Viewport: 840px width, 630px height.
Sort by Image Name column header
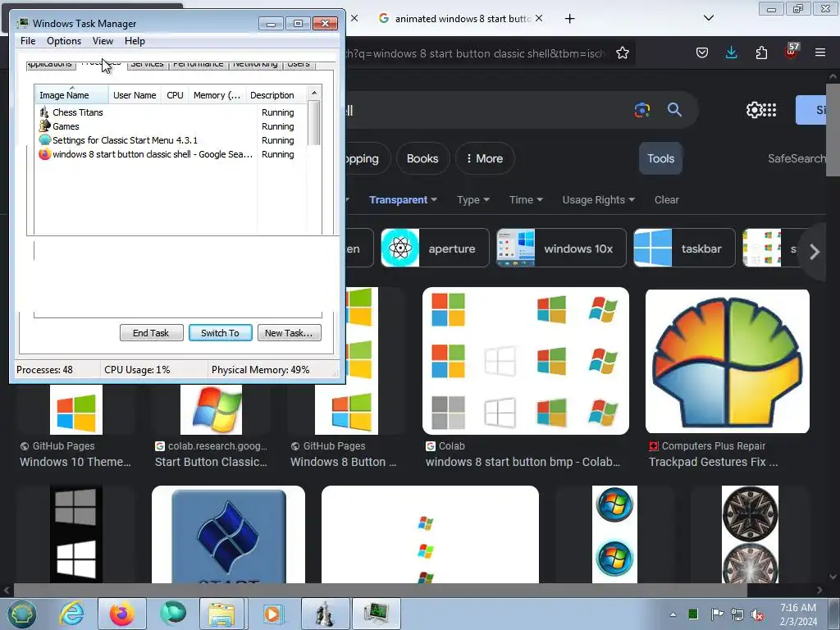(x=72, y=95)
